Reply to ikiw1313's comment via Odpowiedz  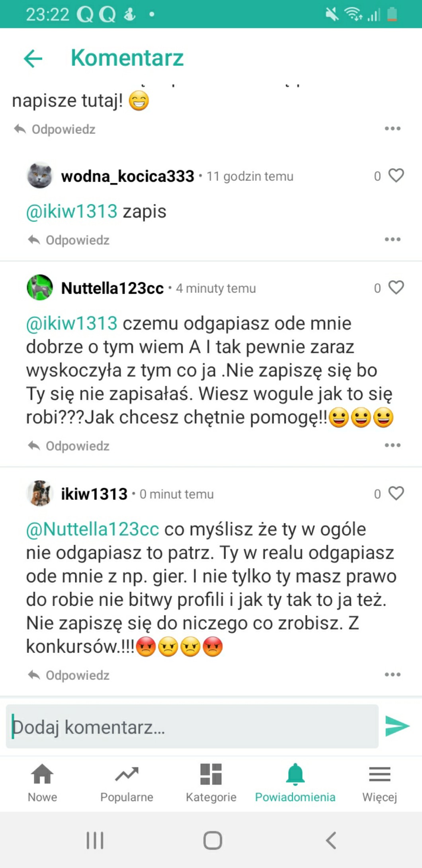(69, 675)
